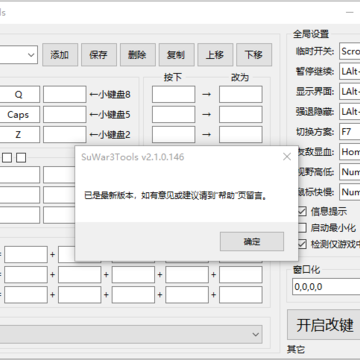This screenshot has width=360, height=360.
Task: Confirm the dialog with 确定 button
Action: [x=252, y=242]
